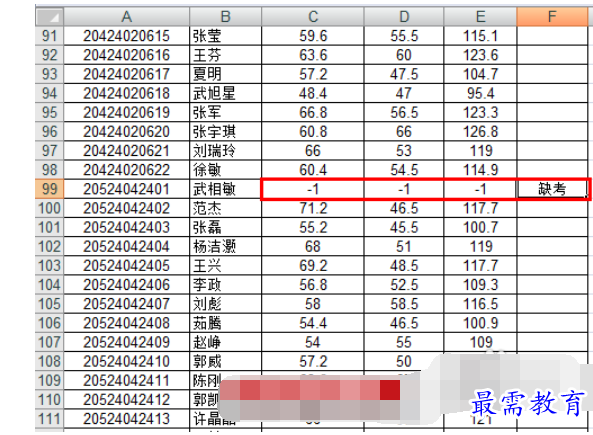Select name cell 王芬
593x435 pixels.
[x=225, y=55]
